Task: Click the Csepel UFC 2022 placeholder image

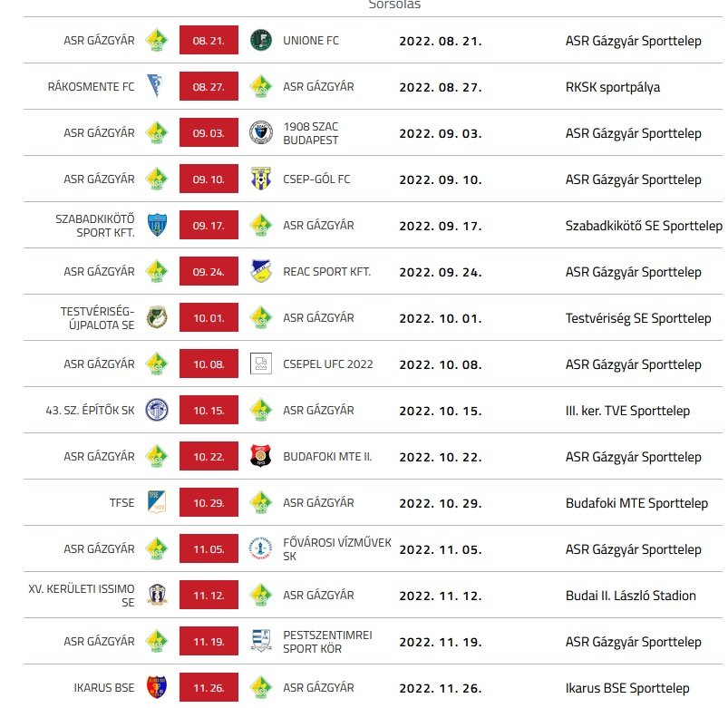Action: coord(261,364)
